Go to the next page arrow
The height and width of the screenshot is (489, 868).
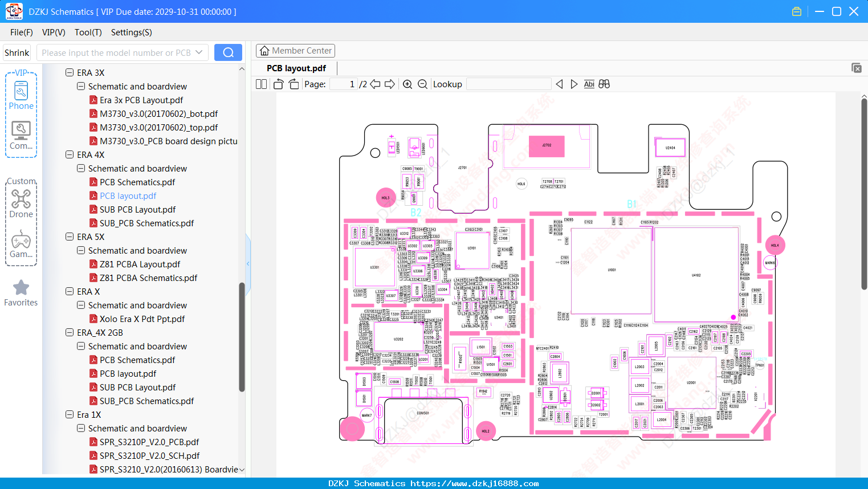tap(390, 84)
